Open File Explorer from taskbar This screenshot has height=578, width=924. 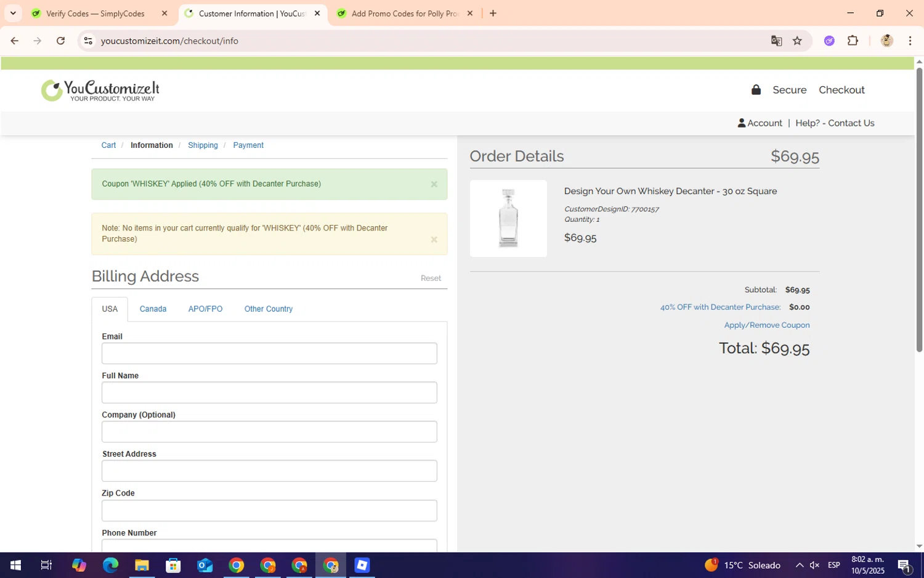[142, 565]
